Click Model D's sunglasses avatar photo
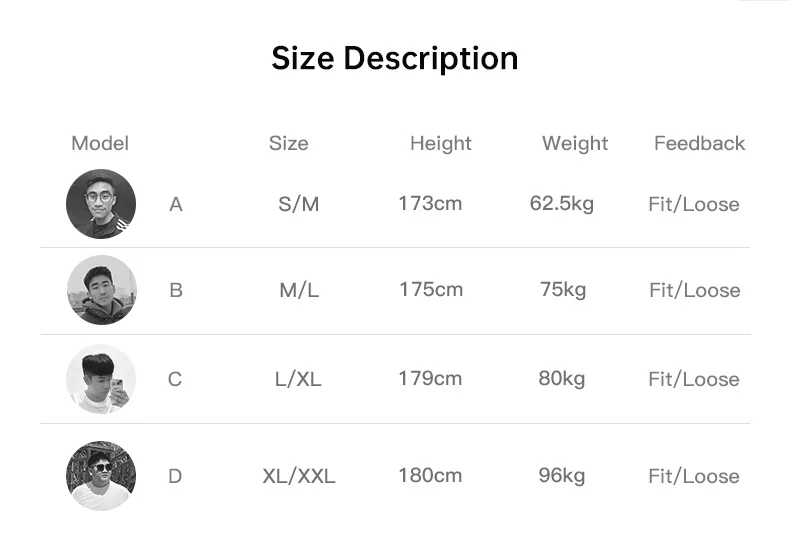 tap(101, 476)
